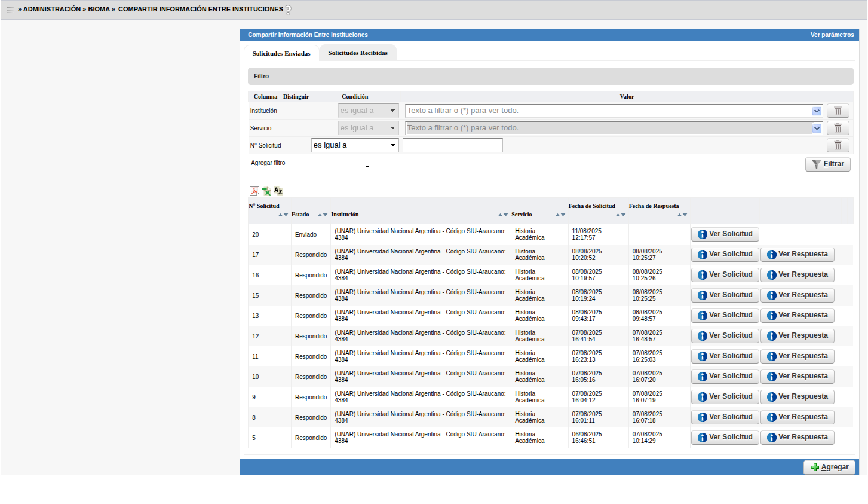Viewport: 868px width, 504px height.
Task: Switch to Solicitudes Recibidas tab
Action: (358, 53)
